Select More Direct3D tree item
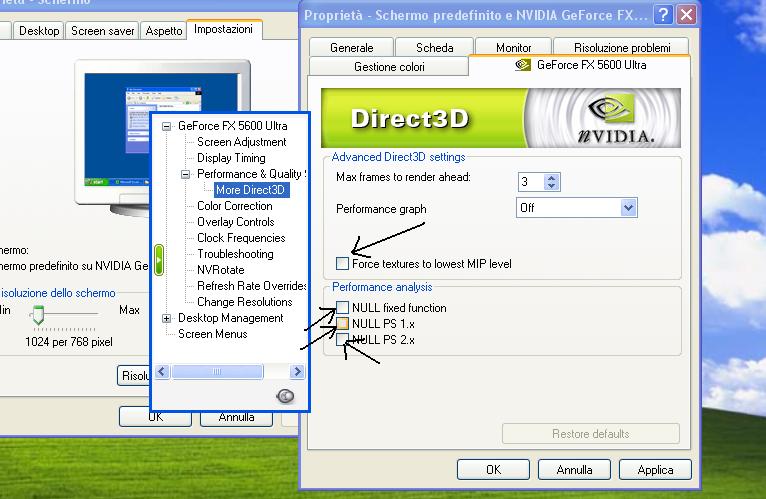 pos(252,190)
